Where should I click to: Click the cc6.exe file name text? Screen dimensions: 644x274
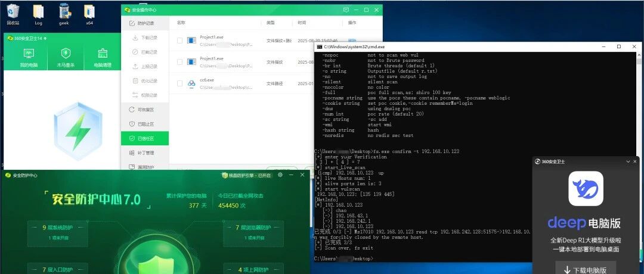207,80
